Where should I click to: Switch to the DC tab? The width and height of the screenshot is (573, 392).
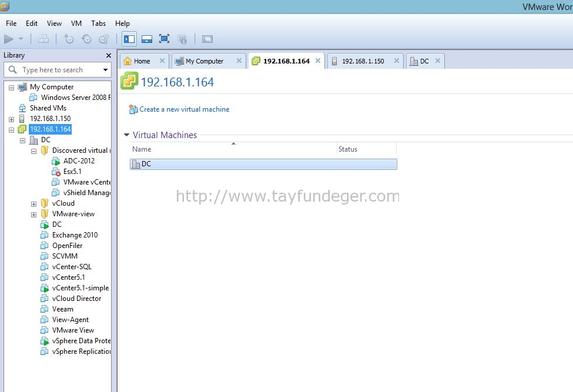424,61
